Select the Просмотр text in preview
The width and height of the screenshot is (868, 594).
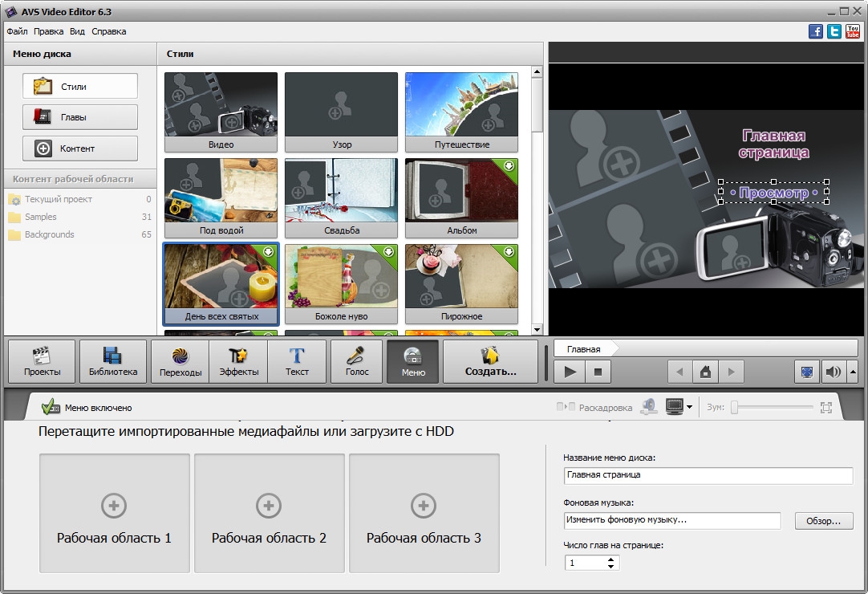point(773,193)
